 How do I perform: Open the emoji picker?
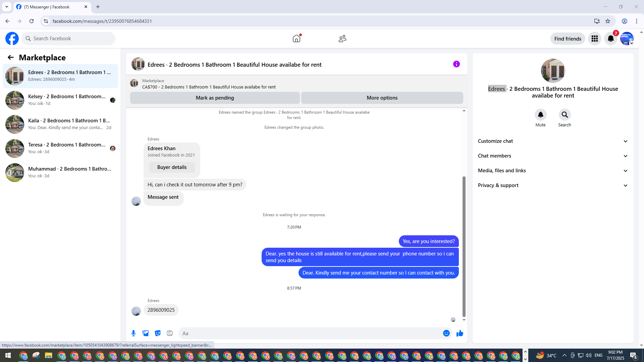tap(446, 333)
